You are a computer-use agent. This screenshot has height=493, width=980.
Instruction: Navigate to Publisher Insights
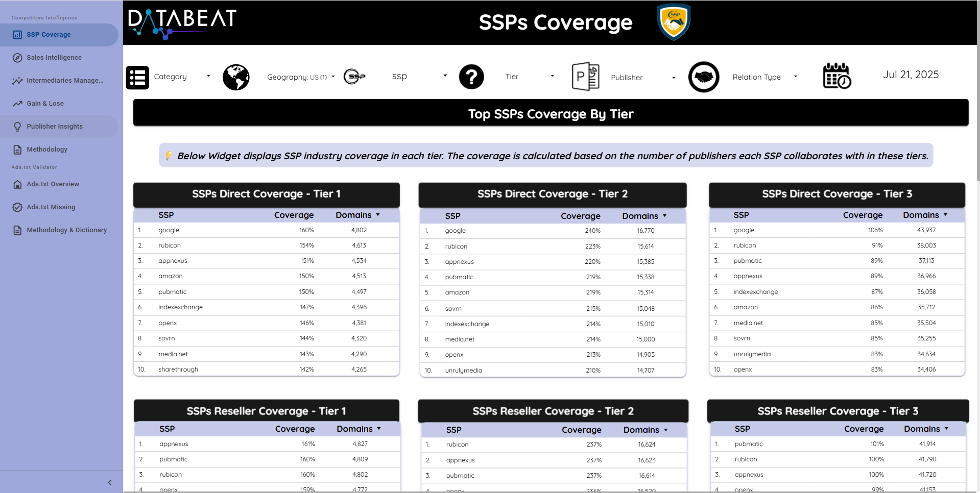coord(59,127)
